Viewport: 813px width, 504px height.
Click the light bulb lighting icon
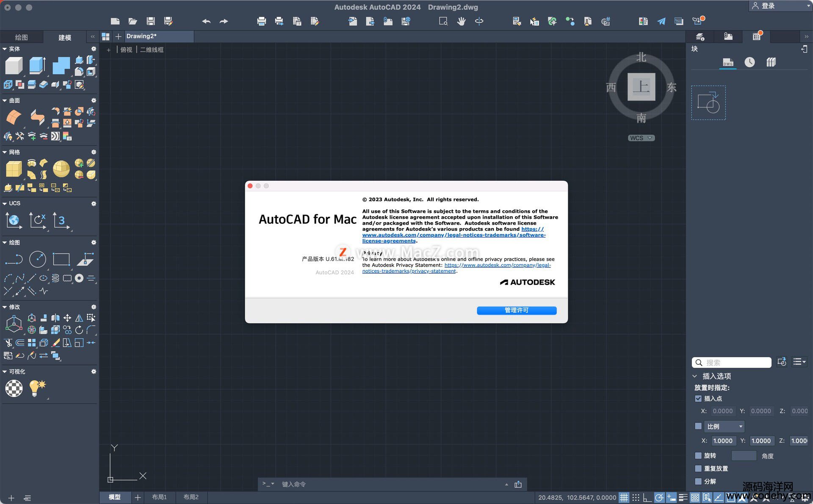[x=37, y=388]
